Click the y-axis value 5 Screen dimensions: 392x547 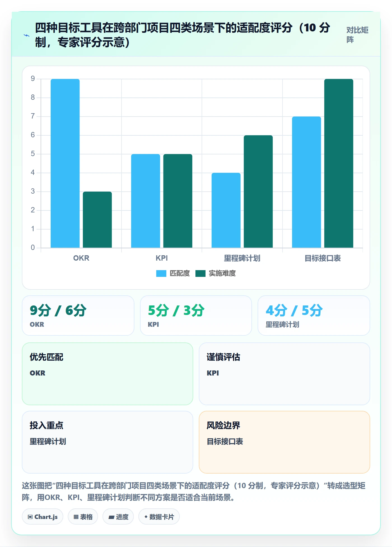pyautogui.click(x=33, y=154)
